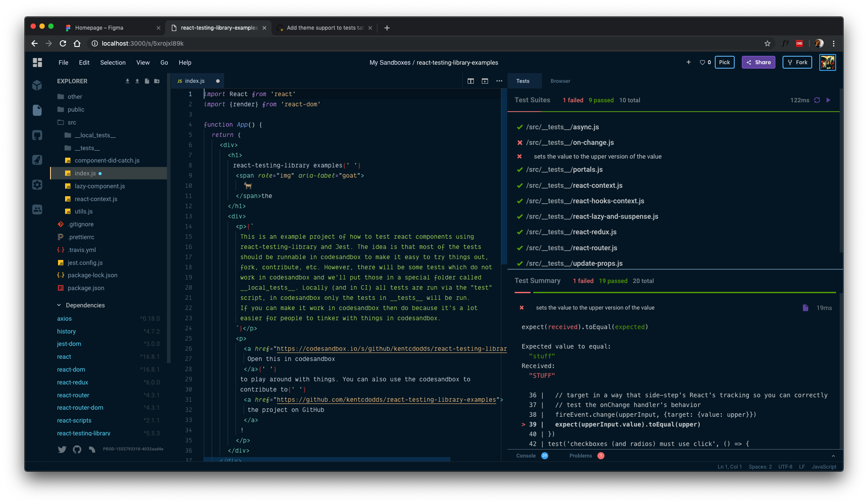Click the refresh tests icon
The height and width of the screenshot is (504, 868).
817,100
